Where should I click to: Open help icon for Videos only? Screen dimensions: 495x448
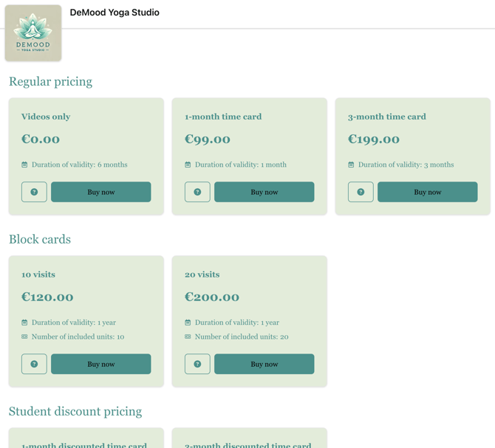tap(34, 192)
